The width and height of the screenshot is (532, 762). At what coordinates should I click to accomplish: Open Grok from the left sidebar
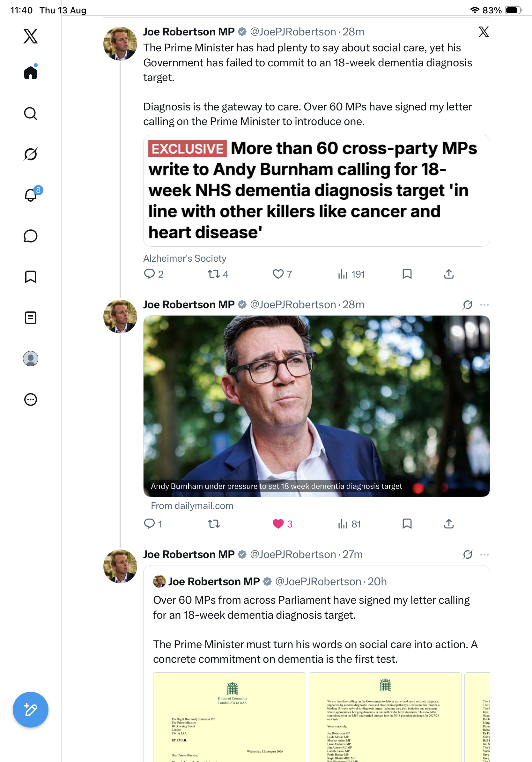click(x=31, y=154)
